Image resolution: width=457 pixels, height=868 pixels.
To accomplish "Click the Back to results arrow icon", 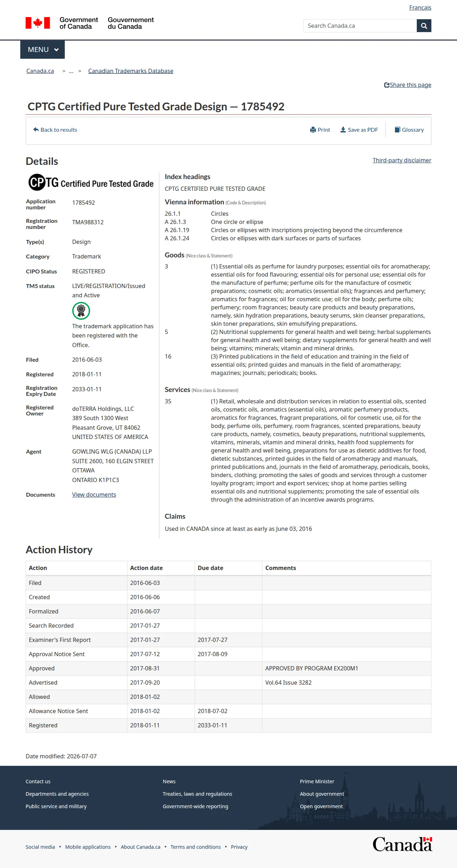I will pyautogui.click(x=36, y=130).
